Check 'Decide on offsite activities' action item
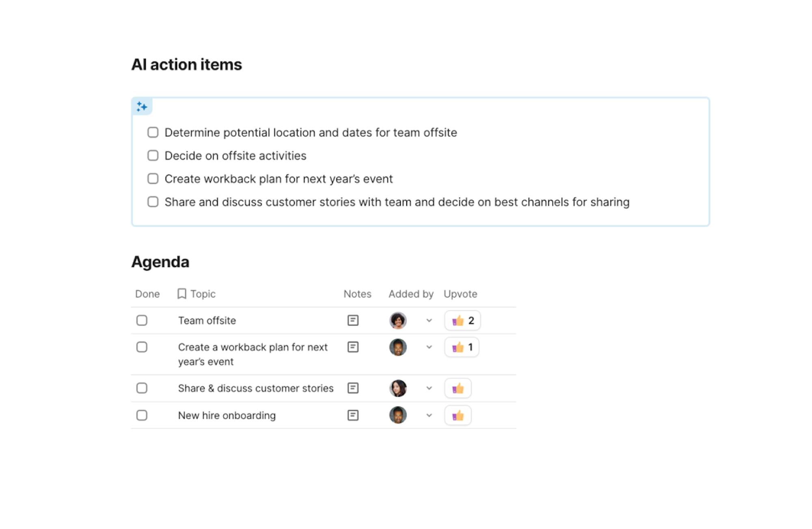Viewport: 812px width, 529px height. point(153,156)
